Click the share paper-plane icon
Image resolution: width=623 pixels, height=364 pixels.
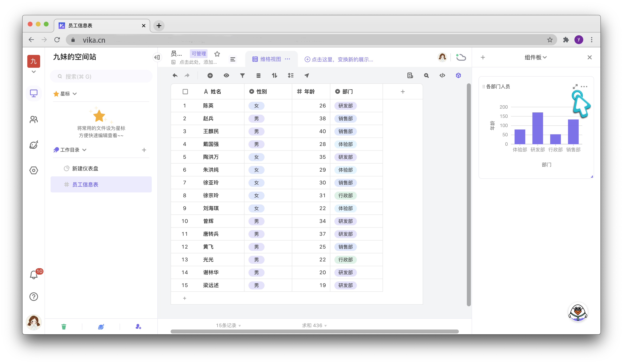tap(306, 76)
